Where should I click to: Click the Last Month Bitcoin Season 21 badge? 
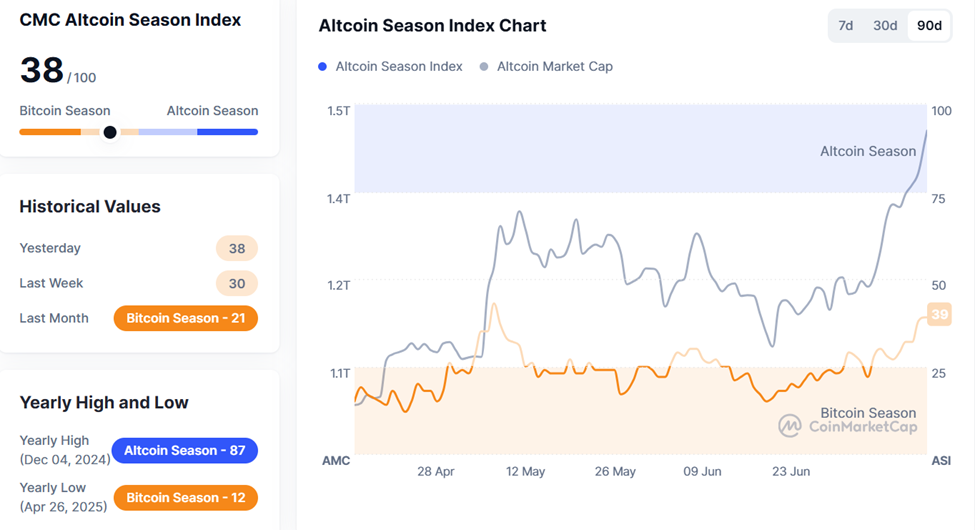pos(186,318)
